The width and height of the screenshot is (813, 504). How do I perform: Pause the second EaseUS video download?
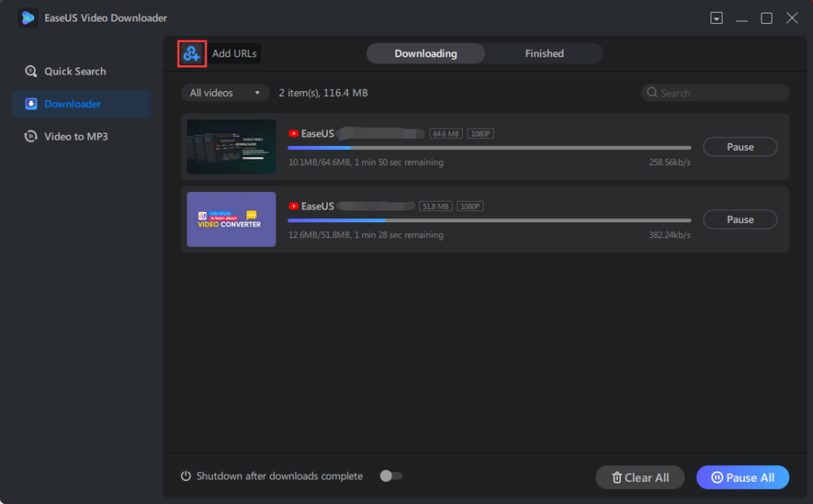(x=740, y=220)
